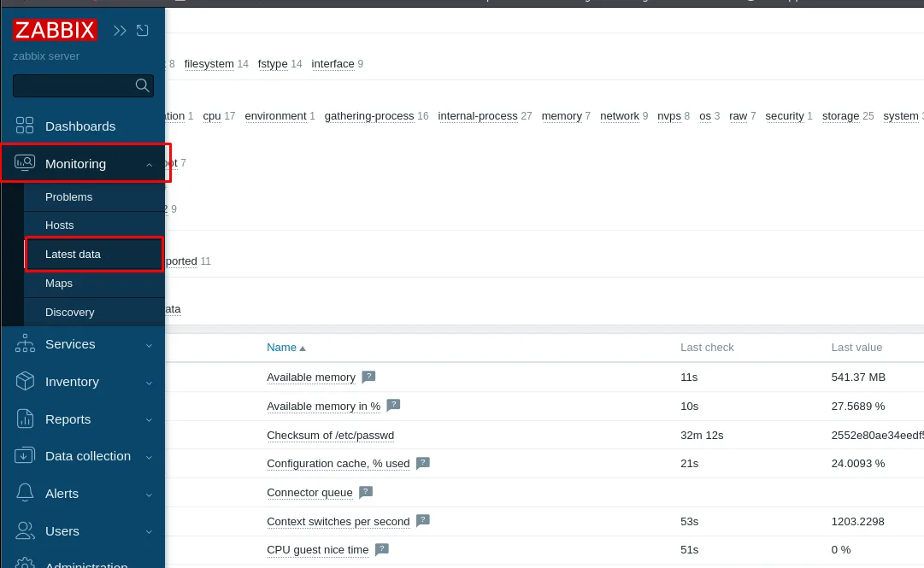Toggle sidebar auto-hide icon next to logo

tap(142, 30)
